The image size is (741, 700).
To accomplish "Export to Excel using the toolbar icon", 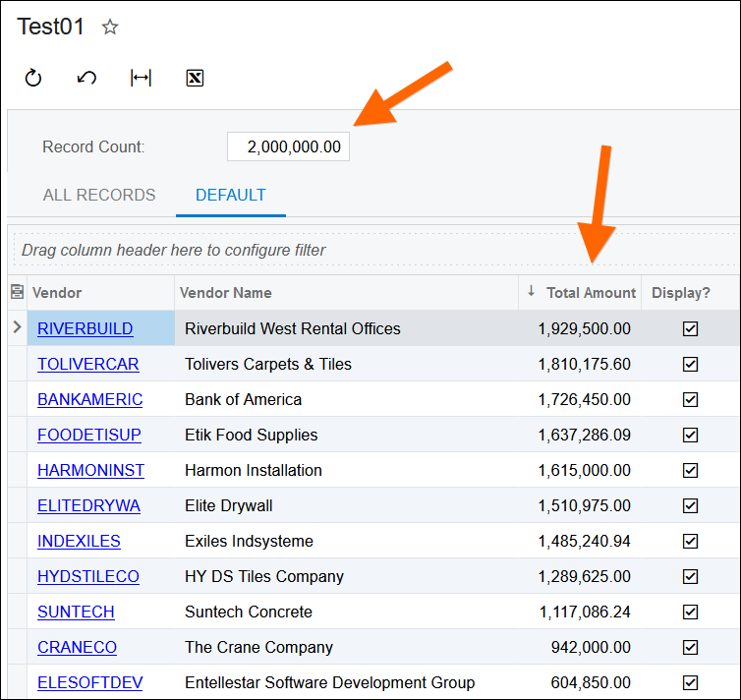I will (x=195, y=78).
